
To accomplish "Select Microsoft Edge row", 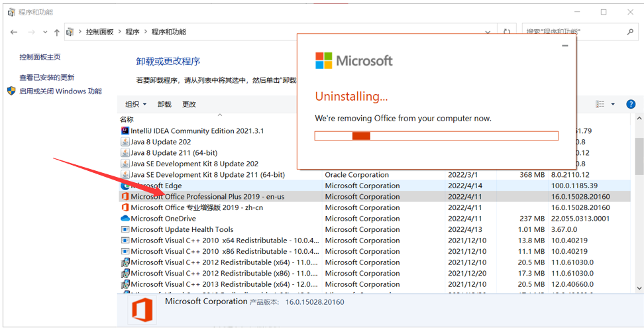I will point(374,186).
